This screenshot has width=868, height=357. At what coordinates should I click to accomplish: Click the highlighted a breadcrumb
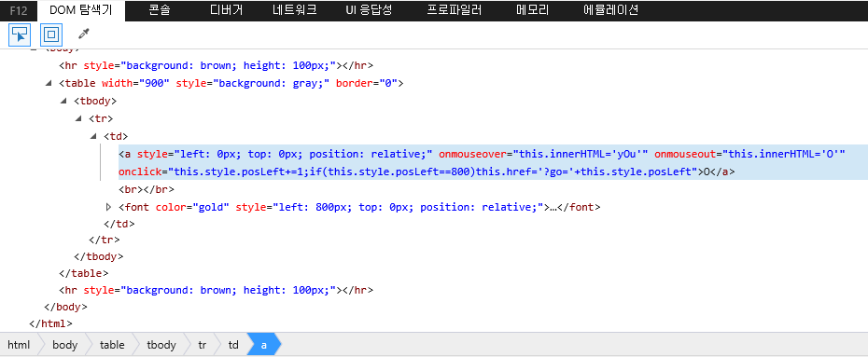tap(264, 345)
